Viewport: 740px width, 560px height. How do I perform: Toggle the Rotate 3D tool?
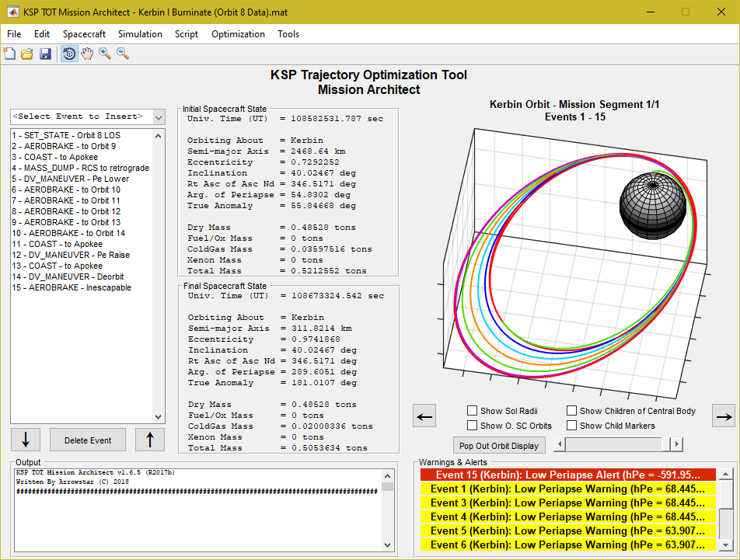tap(69, 54)
